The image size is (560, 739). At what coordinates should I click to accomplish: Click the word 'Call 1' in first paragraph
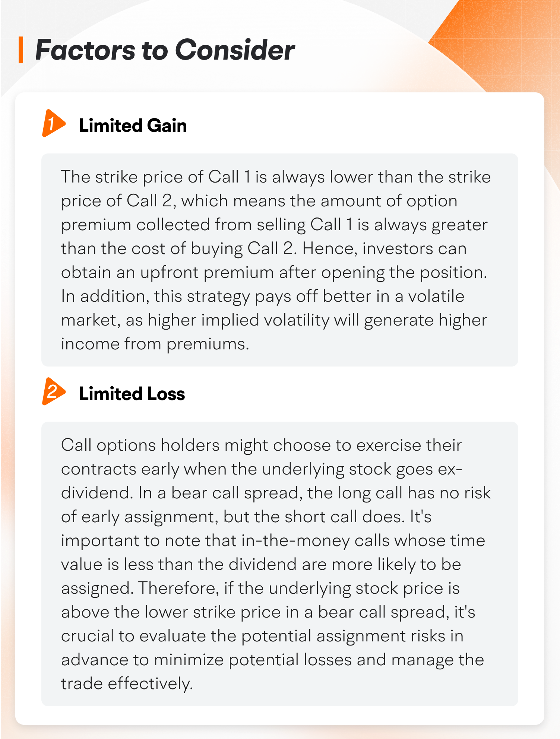tap(230, 177)
